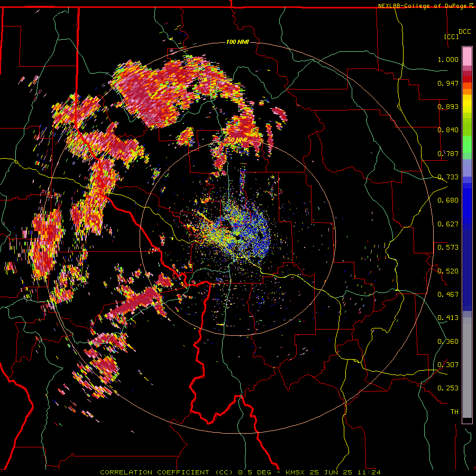This screenshot has height=476, width=476.
Task: Select the 0.307 value on the legend
Action: [448, 365]
